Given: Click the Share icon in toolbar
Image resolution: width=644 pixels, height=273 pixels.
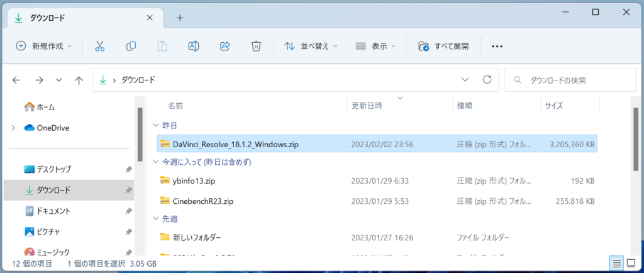Looking at the screenshot, I should tap(225, 46).
